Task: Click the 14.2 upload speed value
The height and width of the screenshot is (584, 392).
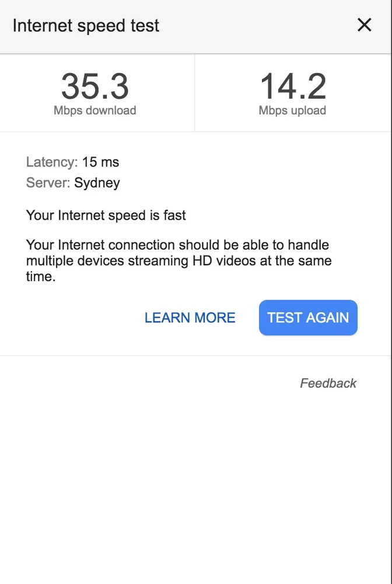Action: (293, 86)
